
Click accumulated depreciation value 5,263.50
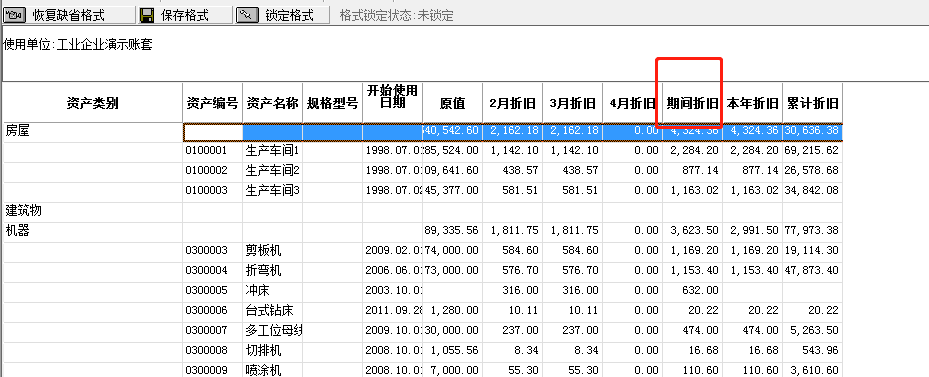pyautogui.click(x=815, y=331)
